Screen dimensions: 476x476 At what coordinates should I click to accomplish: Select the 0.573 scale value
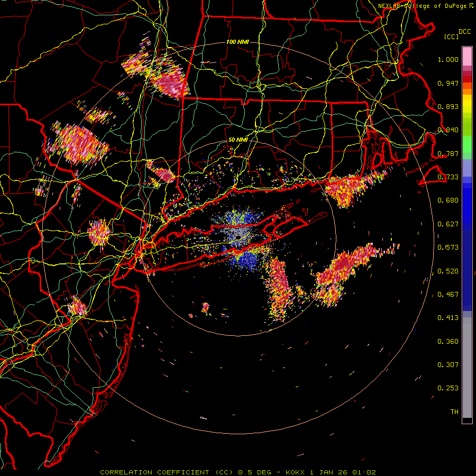[x=448, y=248]
